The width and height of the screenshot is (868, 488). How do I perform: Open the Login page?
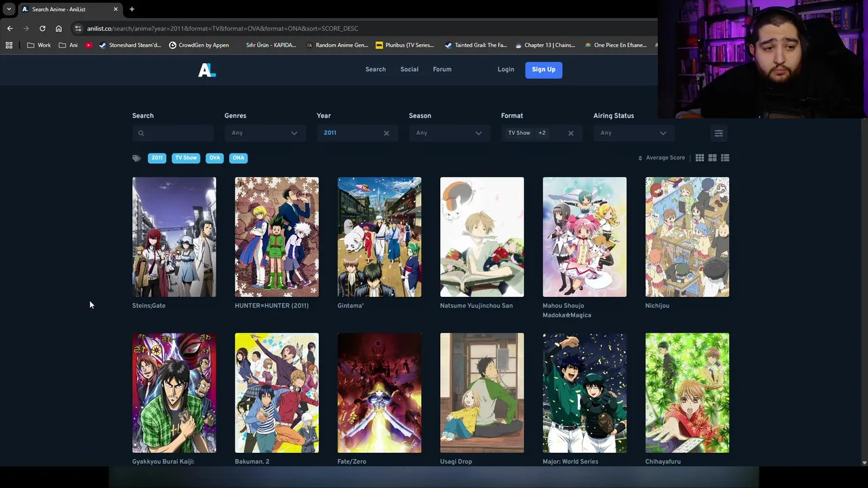point(506,69)
